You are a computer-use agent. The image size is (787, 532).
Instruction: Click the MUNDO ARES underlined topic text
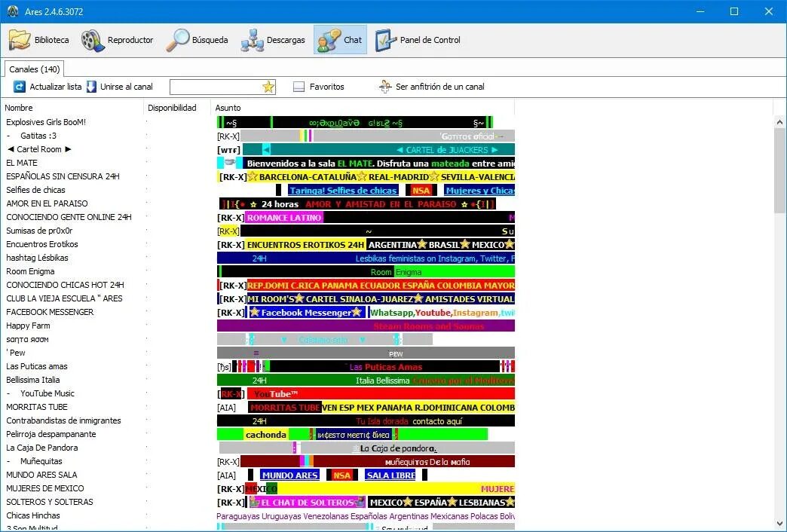[x=290, y=475]
